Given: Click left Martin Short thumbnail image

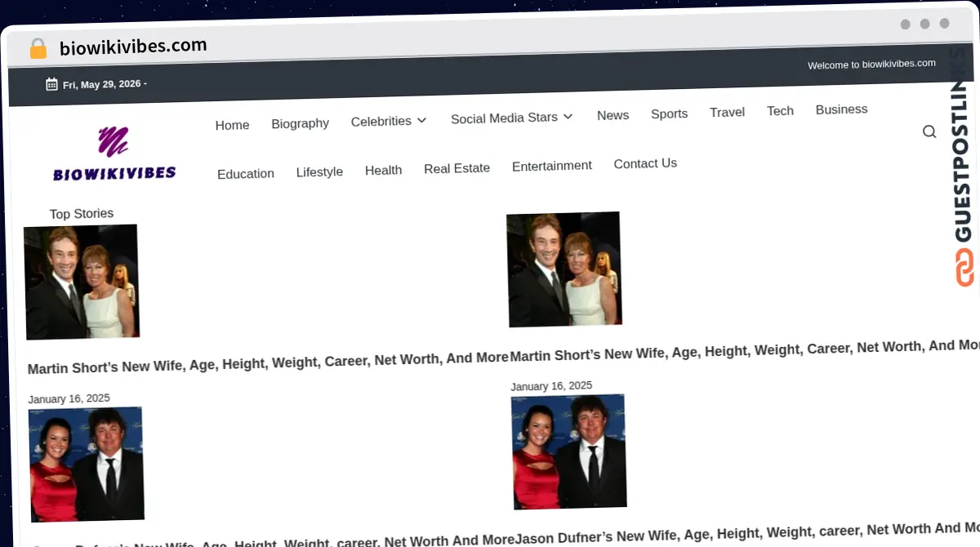Looking at the screenshot, I should coord(82,282).
